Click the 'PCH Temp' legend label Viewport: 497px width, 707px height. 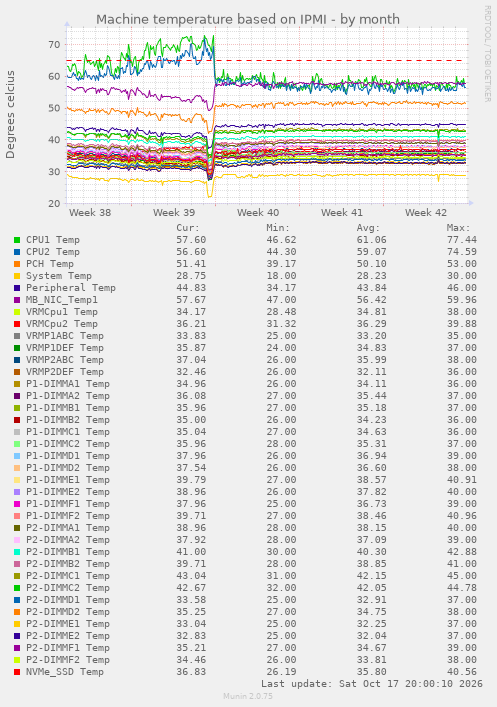click(x=50, y=264)
